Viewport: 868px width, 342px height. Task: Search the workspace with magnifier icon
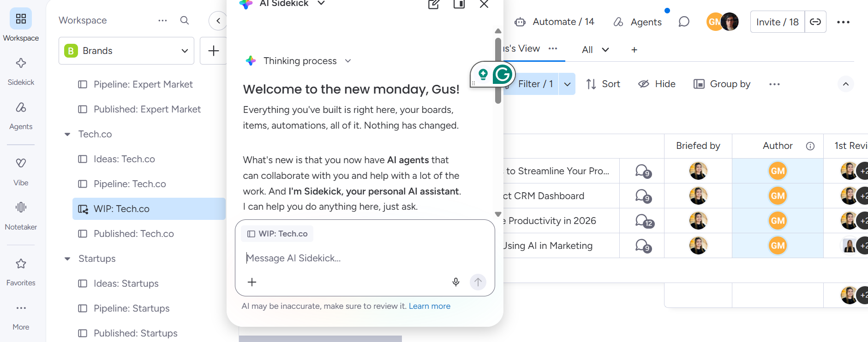(185, 20)
